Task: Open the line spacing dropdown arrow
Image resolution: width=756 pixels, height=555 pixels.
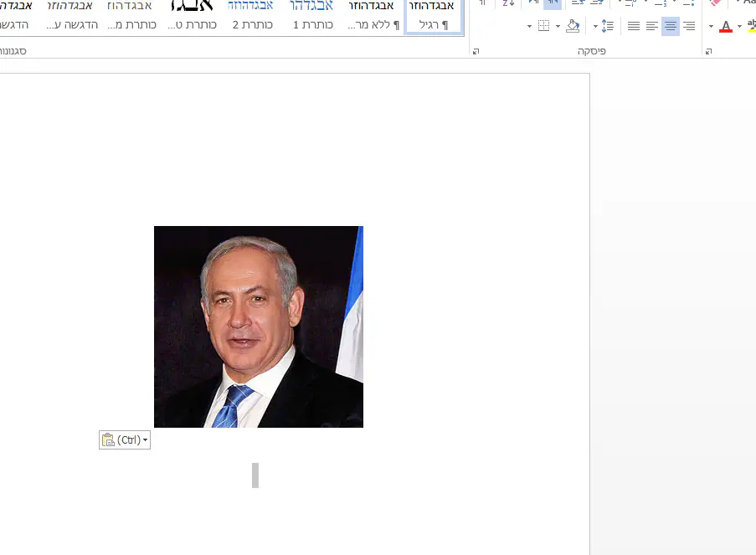Action: [595, 27]
